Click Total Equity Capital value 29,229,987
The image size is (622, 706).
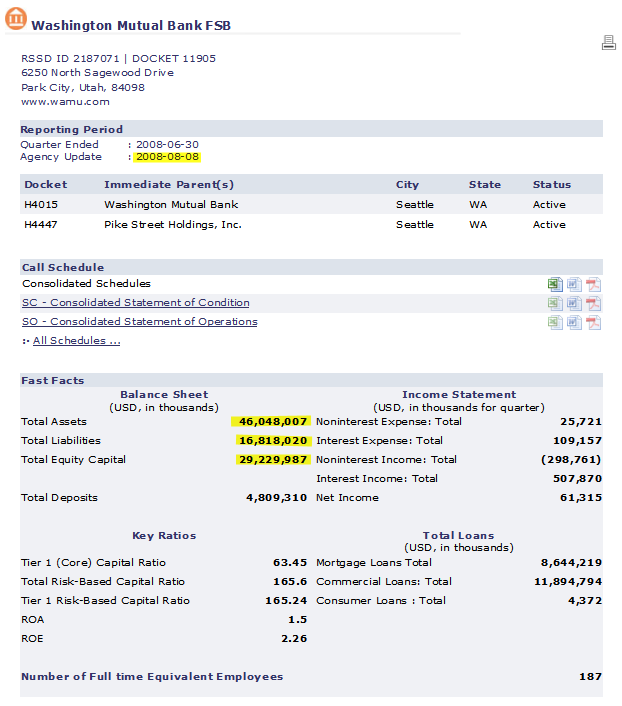[272, 459]
